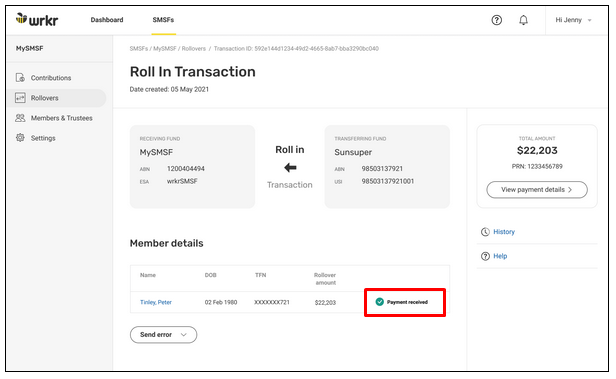Click the green Payment received checkmark icon
Image resolution: width=616 pixels, height=379 pixels.
point(380,302)
